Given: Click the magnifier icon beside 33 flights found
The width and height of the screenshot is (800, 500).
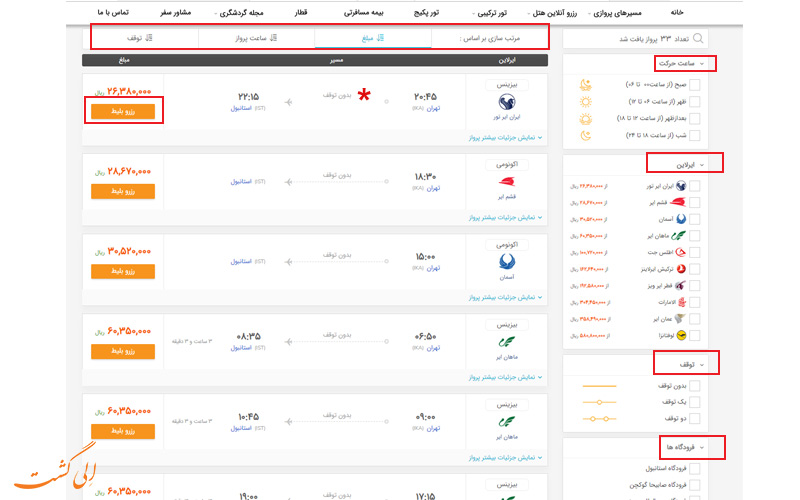Looking at the screenshot, I should (x=698, y=38).
